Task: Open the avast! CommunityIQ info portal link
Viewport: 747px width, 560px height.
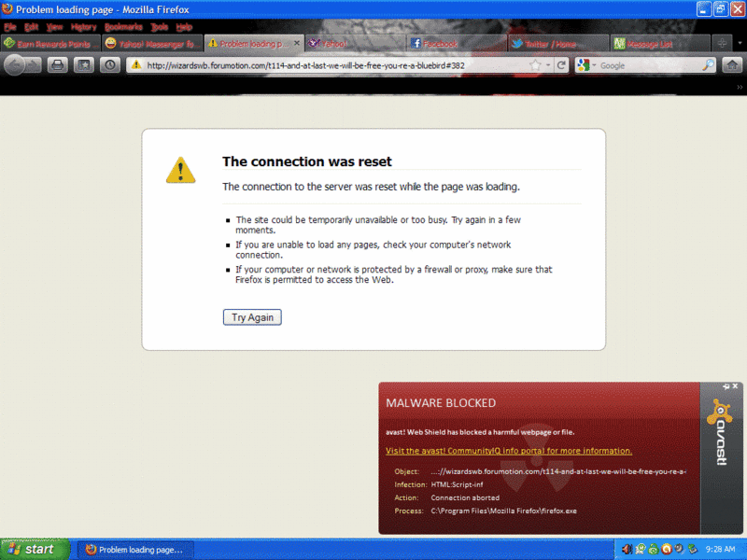Action: (509, 451)
